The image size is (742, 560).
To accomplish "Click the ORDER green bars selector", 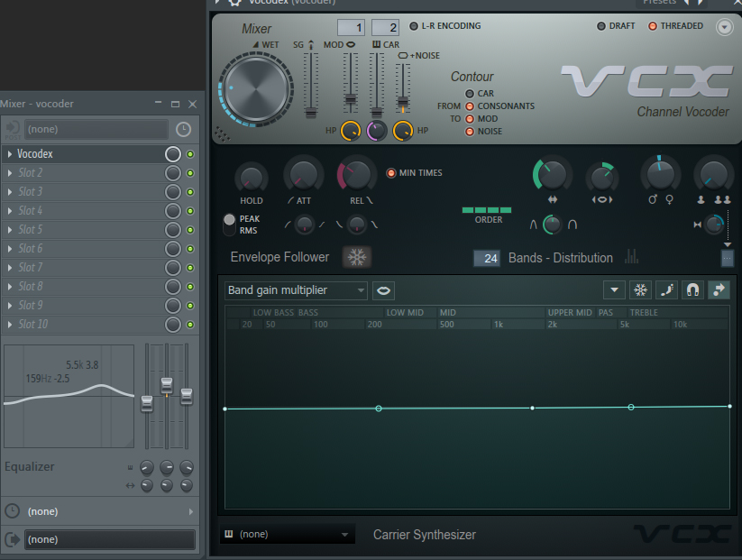I will [x=487, y=210].
